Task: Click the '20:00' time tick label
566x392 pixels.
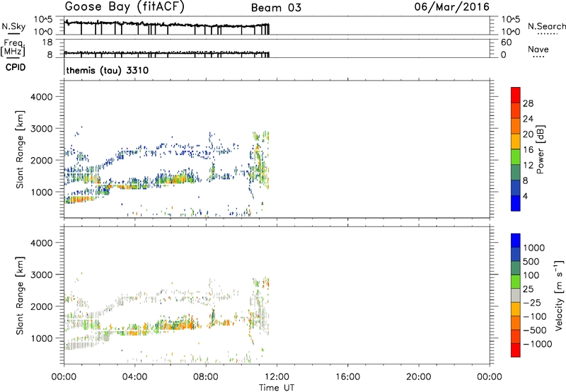Action: [419, 377]
